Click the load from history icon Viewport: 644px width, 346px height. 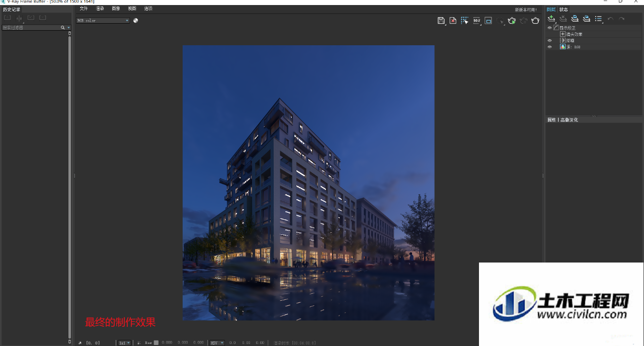[x=31, y=18]
